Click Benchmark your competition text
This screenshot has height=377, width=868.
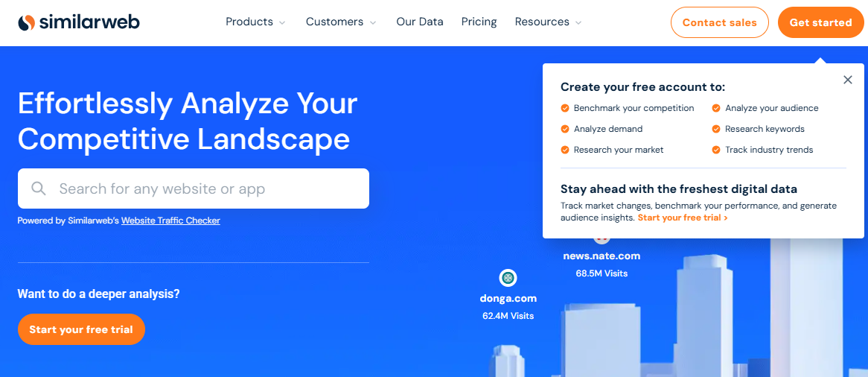pos(634,108)
